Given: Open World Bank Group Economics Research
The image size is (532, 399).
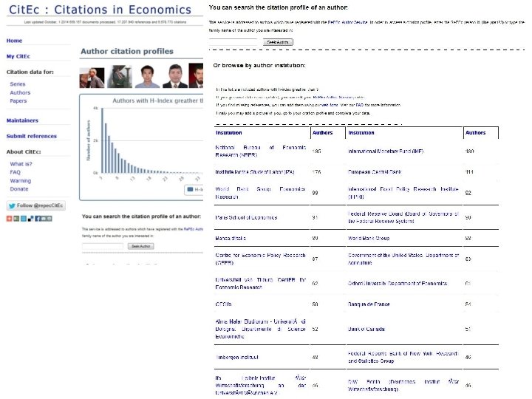Looking at the screenshot, I should pos(261,193).
